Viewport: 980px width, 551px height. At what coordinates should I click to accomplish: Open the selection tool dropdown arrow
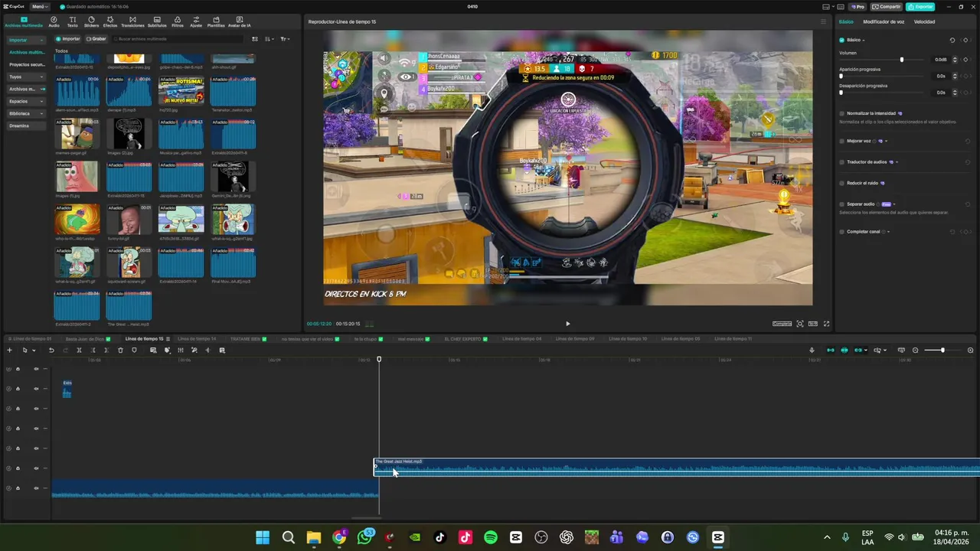tap(34, 350)
